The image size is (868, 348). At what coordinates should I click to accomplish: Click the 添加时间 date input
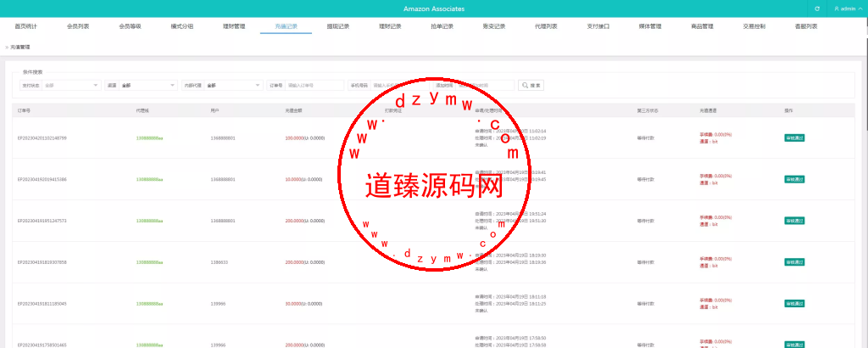tap(484, 86)
